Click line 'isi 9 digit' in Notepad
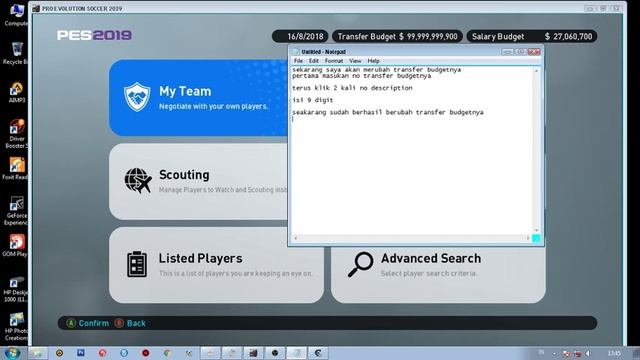This screenshot has width=640, height=360. click(x=313, y=100)
